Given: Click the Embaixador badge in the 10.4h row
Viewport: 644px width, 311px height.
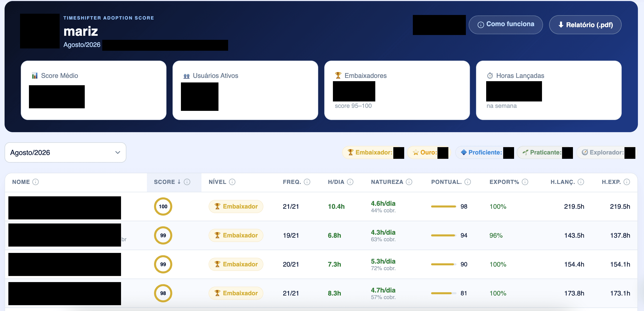Looking at the screenshot, I should (x=236, y=206).
